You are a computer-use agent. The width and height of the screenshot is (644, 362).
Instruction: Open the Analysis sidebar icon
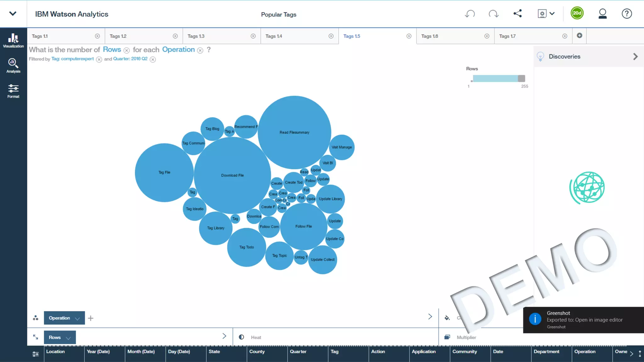[13, 65]
